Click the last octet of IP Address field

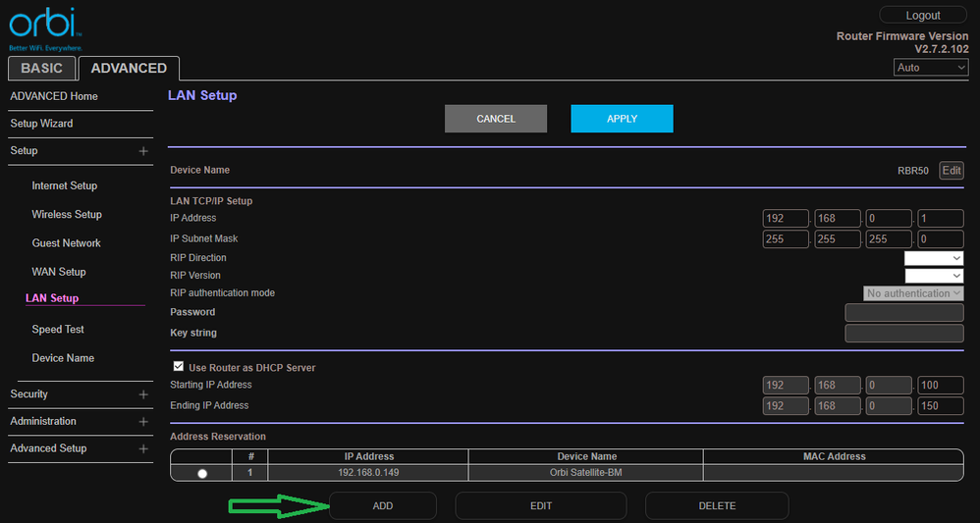940,218
